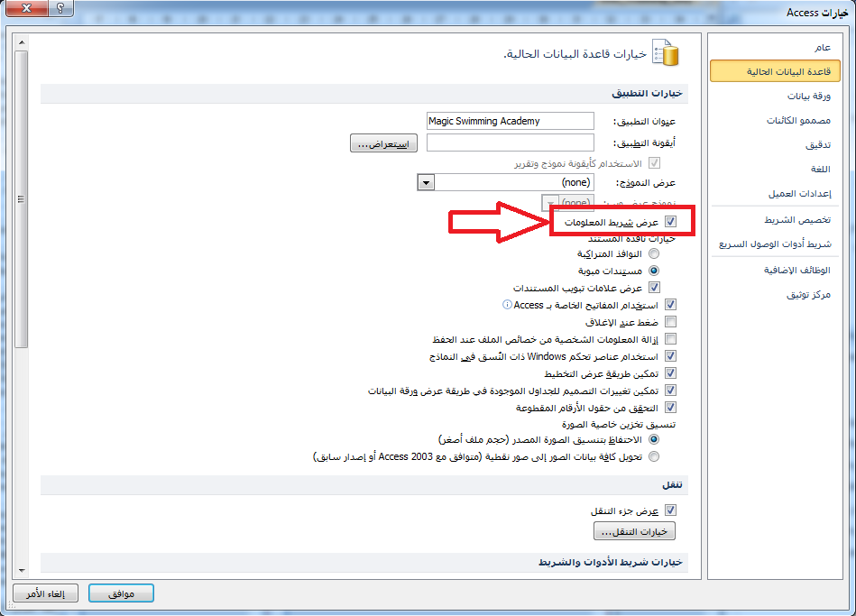The height and width of the screenshot is (616, 856).
Task: Check "إزالة المعلومات الشخصية من خصائص الملف" option
Action: 670,338
